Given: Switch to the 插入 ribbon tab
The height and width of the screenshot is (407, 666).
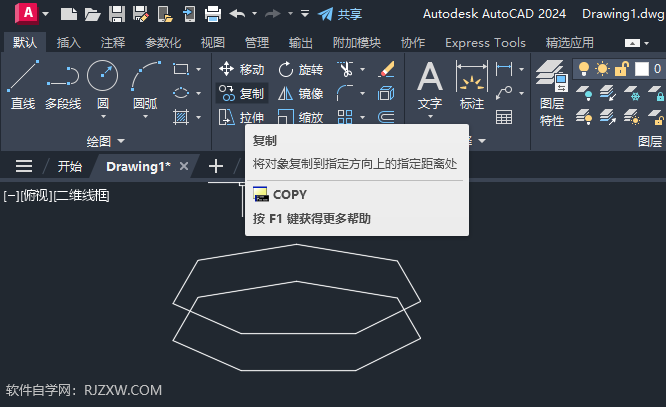Looking at the screenshot, I should click(x=69, y=42).
